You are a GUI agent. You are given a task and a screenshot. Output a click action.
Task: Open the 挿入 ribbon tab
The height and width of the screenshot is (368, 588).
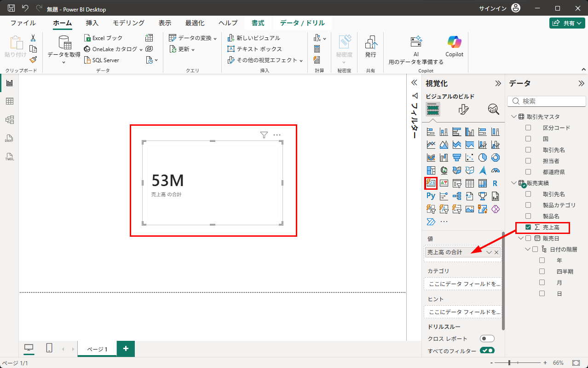(92, 23)
